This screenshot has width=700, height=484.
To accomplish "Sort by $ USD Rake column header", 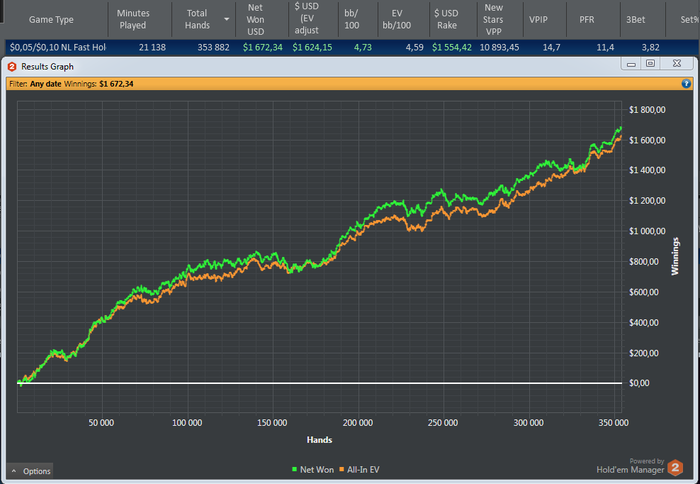I will 446,19.
